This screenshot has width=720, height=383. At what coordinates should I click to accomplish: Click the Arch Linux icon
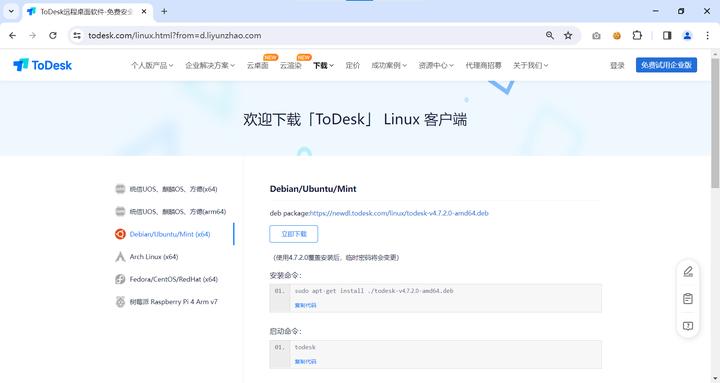[120, 256]
